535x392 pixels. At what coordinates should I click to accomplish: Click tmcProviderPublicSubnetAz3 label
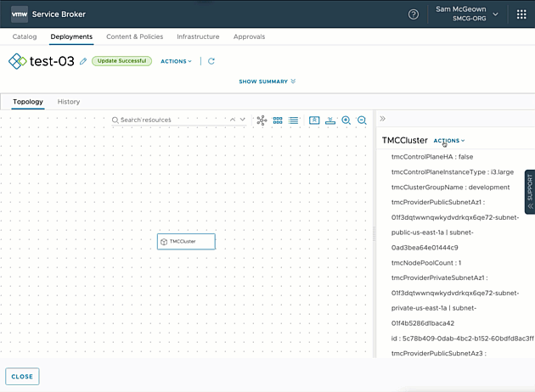click(x=439, y=354)
